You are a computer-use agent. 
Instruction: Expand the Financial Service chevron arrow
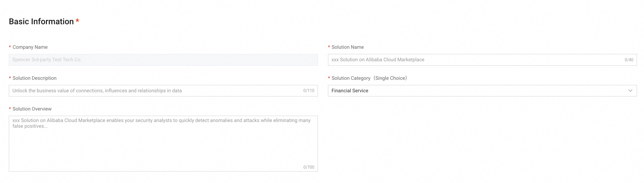click(x=630, y=91)
